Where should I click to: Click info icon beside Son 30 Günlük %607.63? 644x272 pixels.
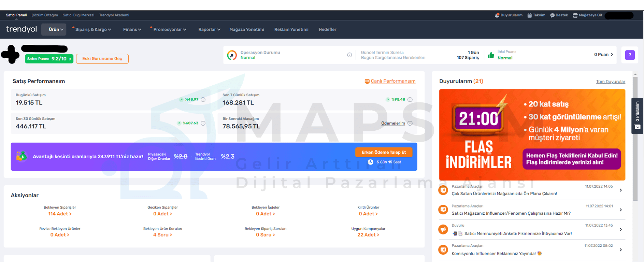coord(203,123)
